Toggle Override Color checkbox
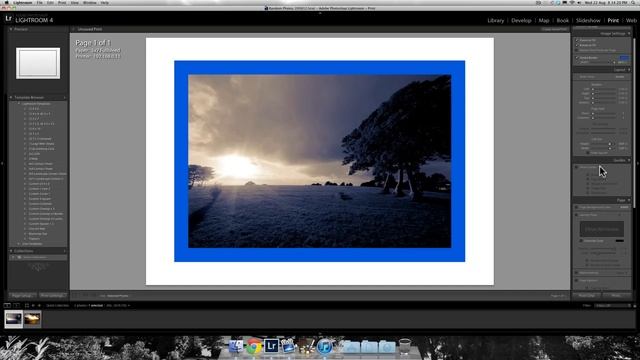Screen dimensions: 640x360 tap(582, 241)
